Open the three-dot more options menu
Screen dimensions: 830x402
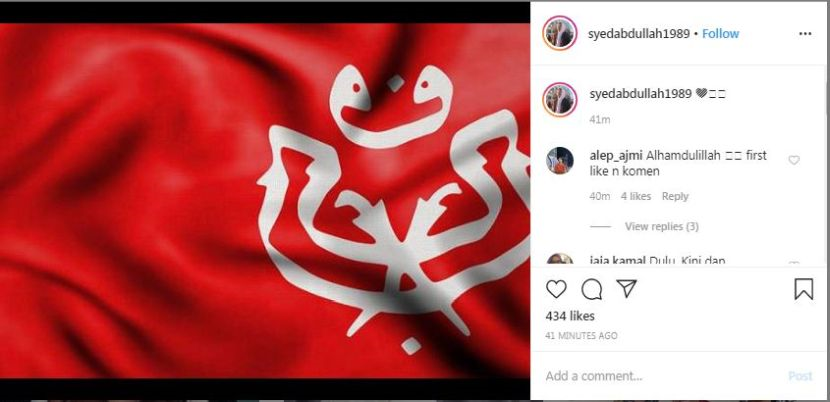(805, 34)
